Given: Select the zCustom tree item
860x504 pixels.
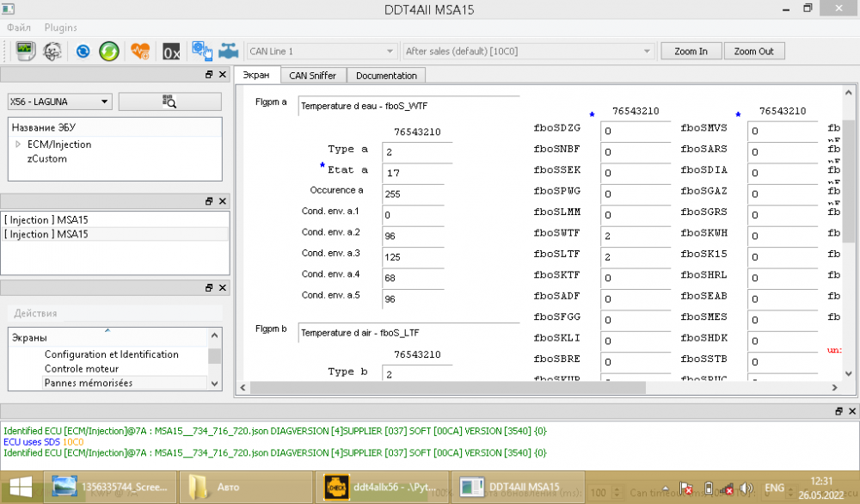Looking at the screenshot, I should tap(47, 159).
